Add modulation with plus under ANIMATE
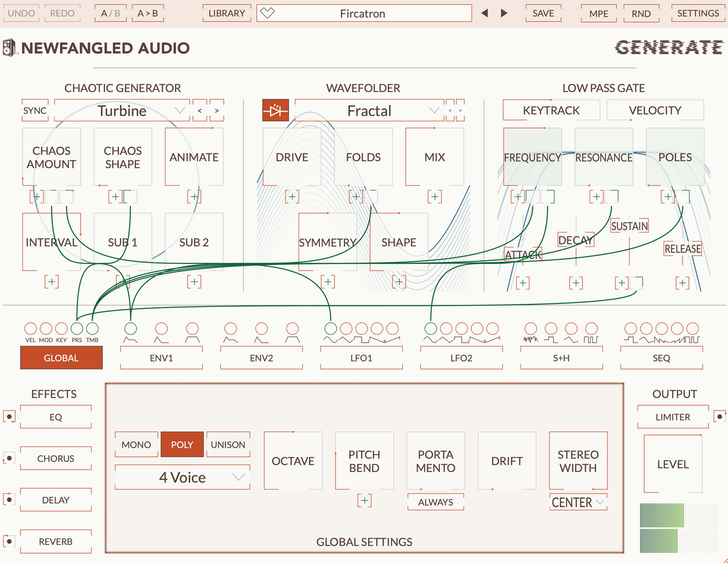The height and width of the screenshot is (563, 728). 194,197
